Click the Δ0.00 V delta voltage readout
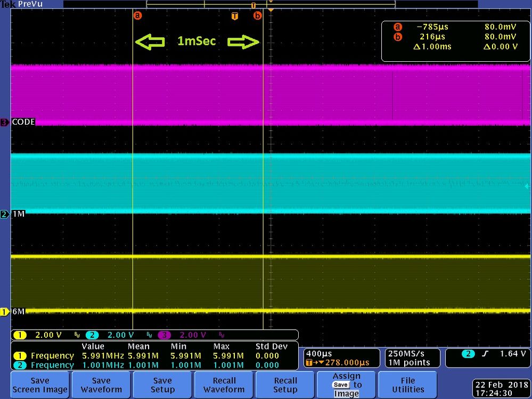532x399 pixels. 501,46
